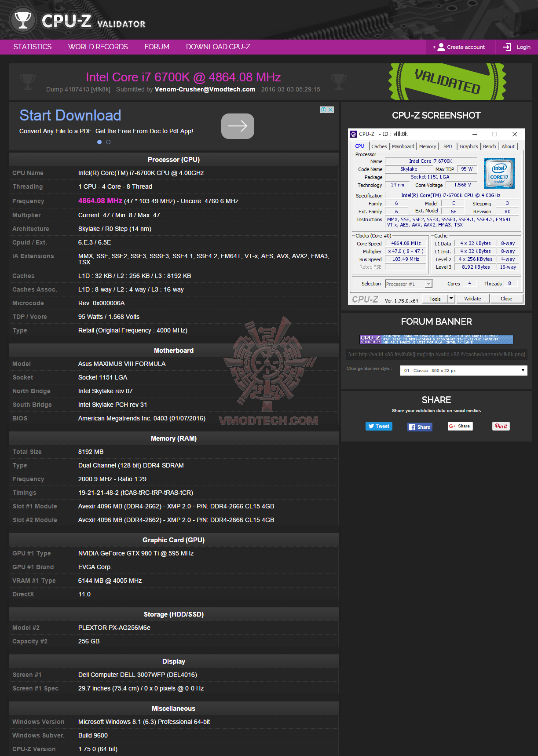Click the forum banner URL code field
Screen dimensions: 538x756
436,354
